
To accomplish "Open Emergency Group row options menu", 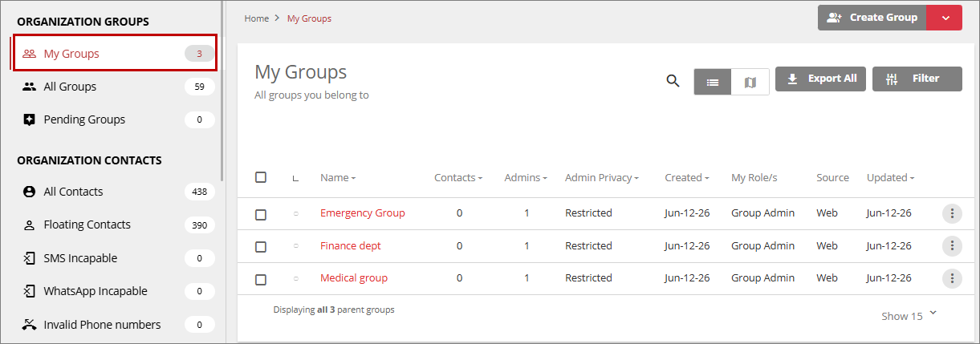I will [952, 213].
